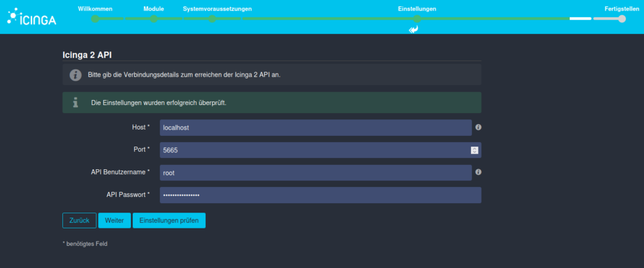Focus the Host input field
Viewport: 644px width, 268px height.
tap(315, 128)
